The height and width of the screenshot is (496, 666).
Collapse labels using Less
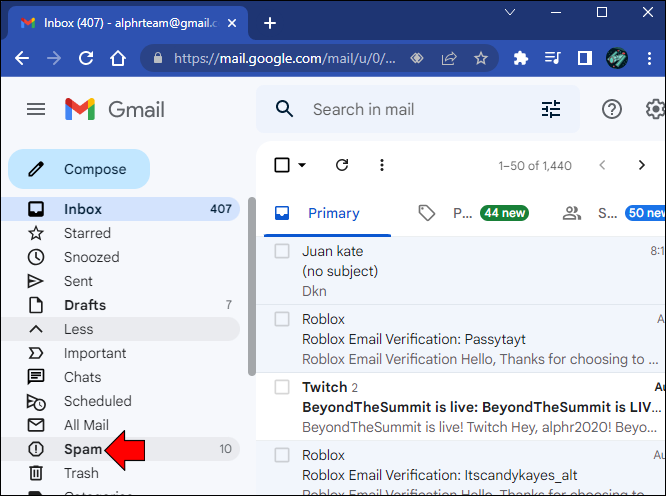[x=121, y=329]
